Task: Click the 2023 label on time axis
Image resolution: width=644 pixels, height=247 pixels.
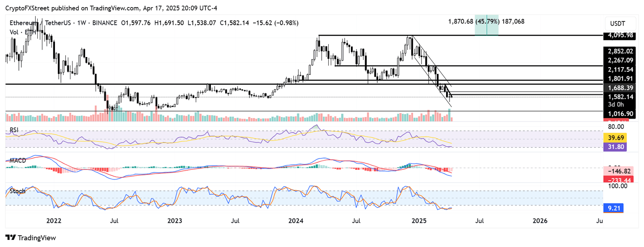Action: pos(175,220)
